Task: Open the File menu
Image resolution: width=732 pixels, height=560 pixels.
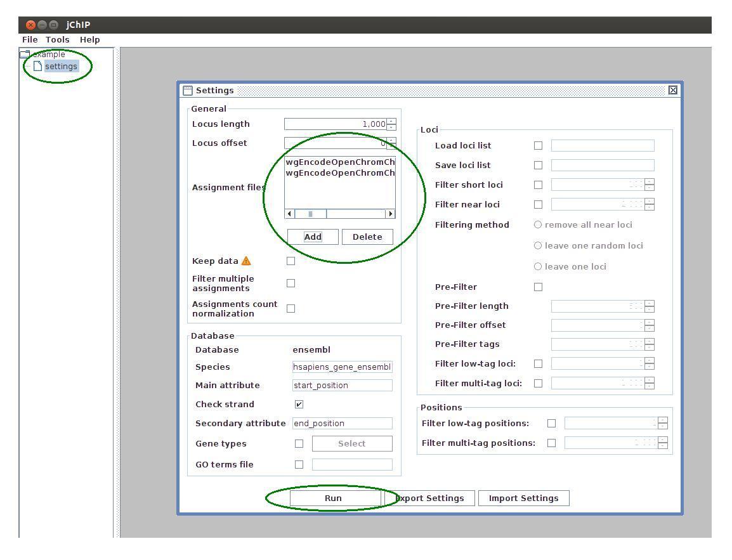Action: 30,39
